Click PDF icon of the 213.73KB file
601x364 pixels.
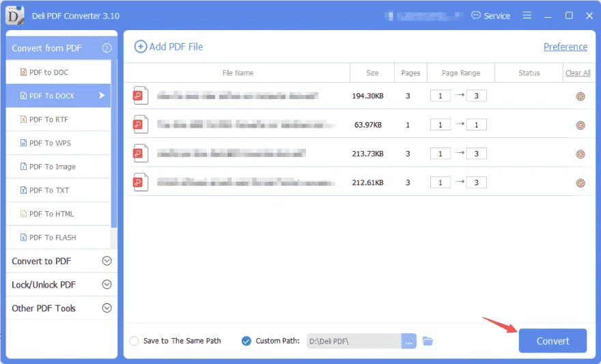click(x=141, y=153)
